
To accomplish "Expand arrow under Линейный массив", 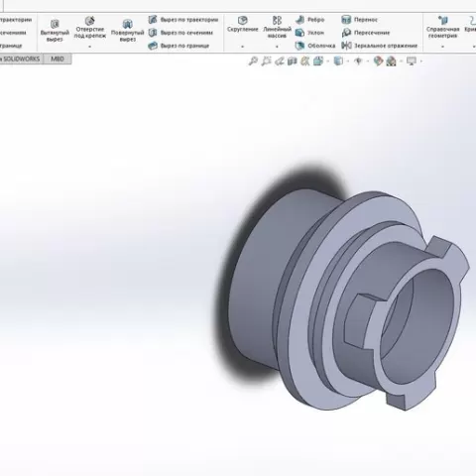I will (277, 47).
